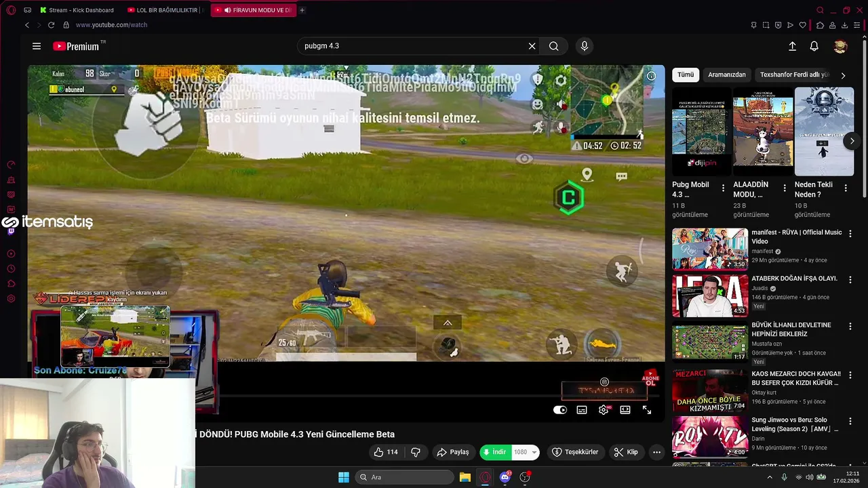Open File Explorer from the taskbar
Viewport: 868px width, 488px height.
click(x=465, y=477)
